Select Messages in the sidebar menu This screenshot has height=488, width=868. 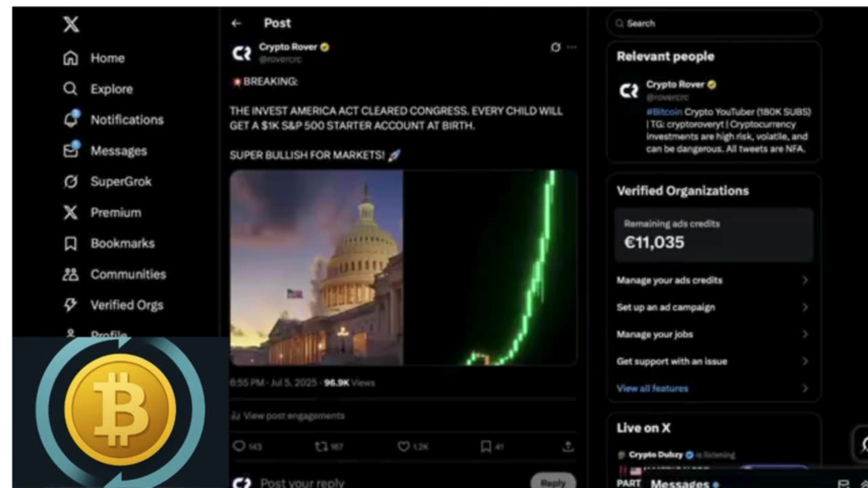[119, 150]
